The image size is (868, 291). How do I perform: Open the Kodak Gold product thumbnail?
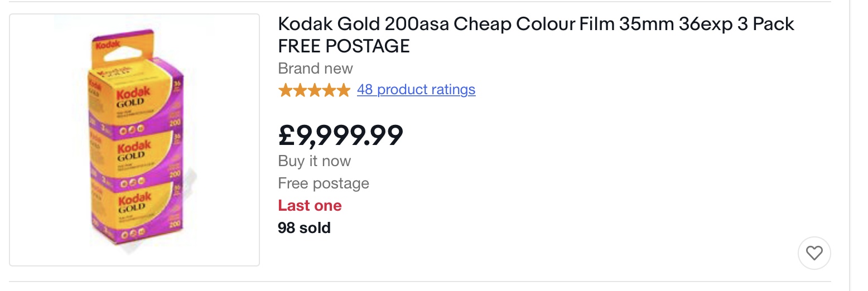click(x=134, y=139)
